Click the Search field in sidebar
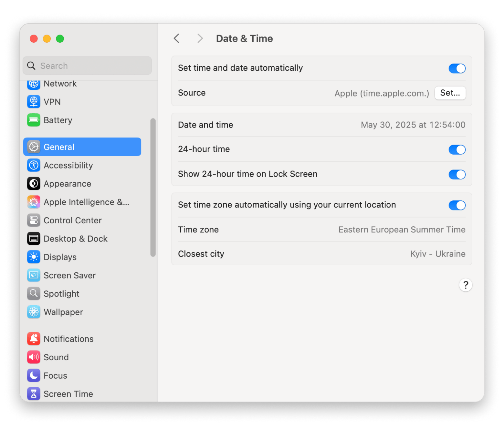Image resolution: width=504 pixels, height=428 pixels. 87,66
